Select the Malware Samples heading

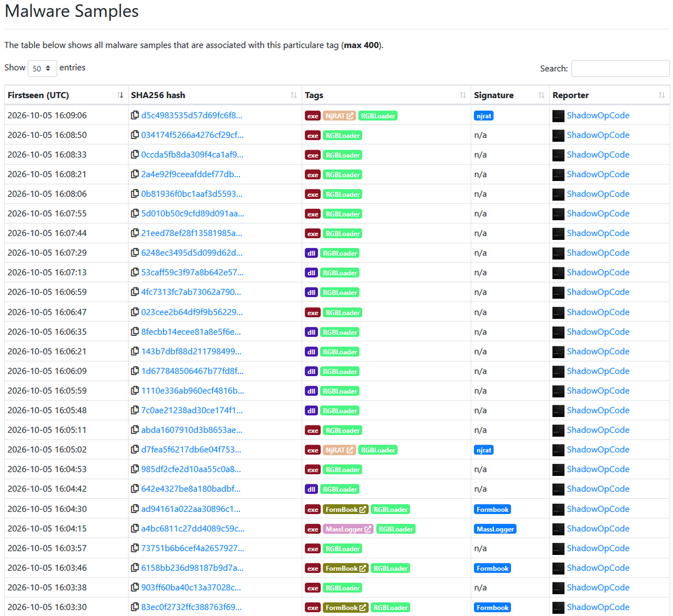[x=72, y=11]
